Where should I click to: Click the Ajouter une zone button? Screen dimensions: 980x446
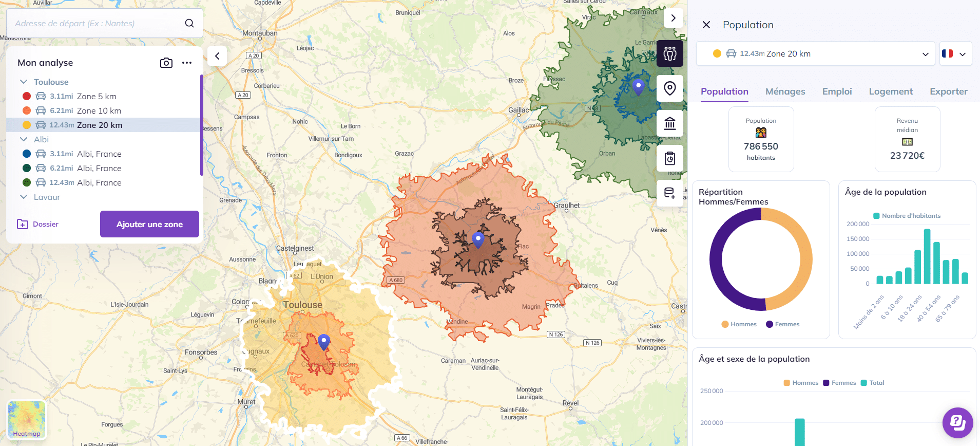(149, 224)
